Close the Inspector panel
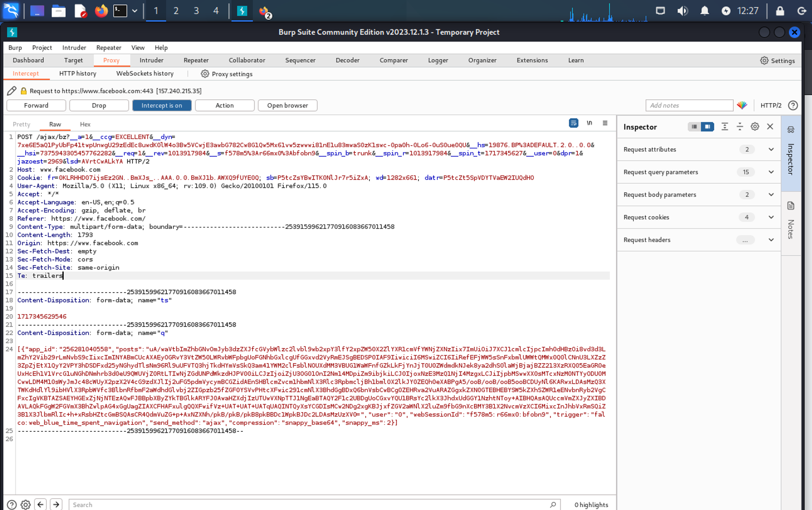The width and height of the screenshot is (812, 510). pos(770,127)
